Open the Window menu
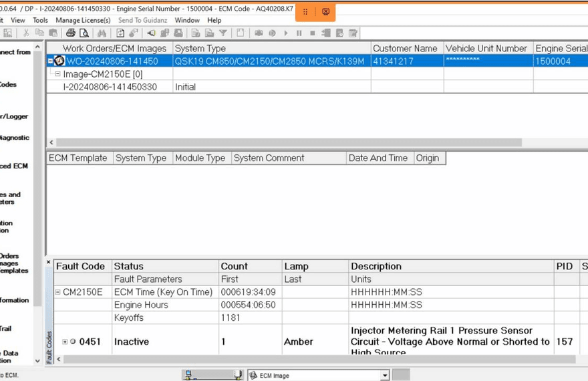 187,20
